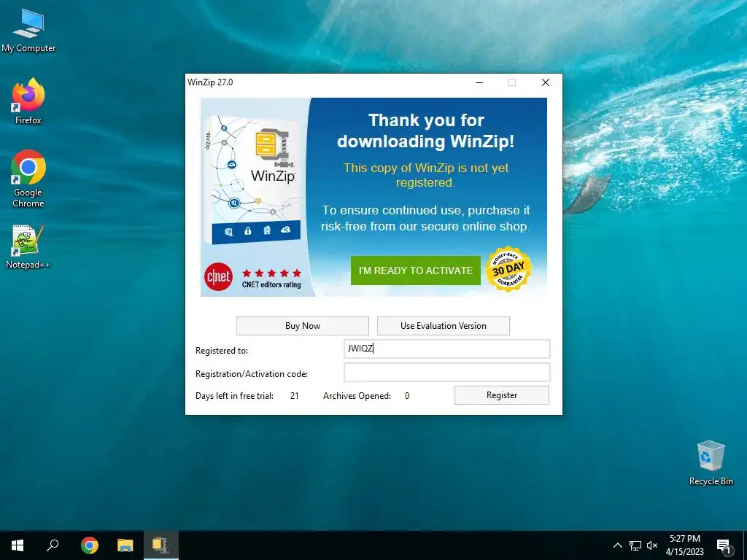Select the Recycle Bin icon
This screenshot has height=560, width=747.
pyautogui.click(x=711, y=463)
